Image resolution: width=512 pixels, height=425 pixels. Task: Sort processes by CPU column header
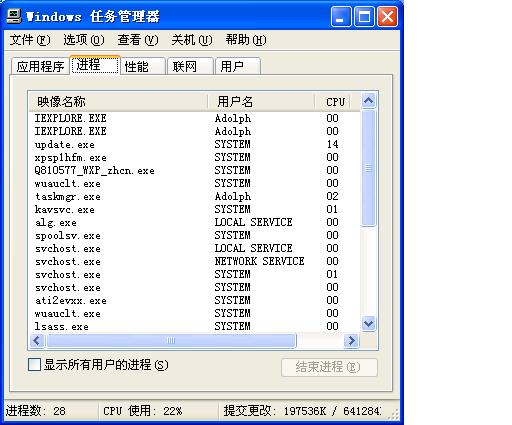point(333,102)
